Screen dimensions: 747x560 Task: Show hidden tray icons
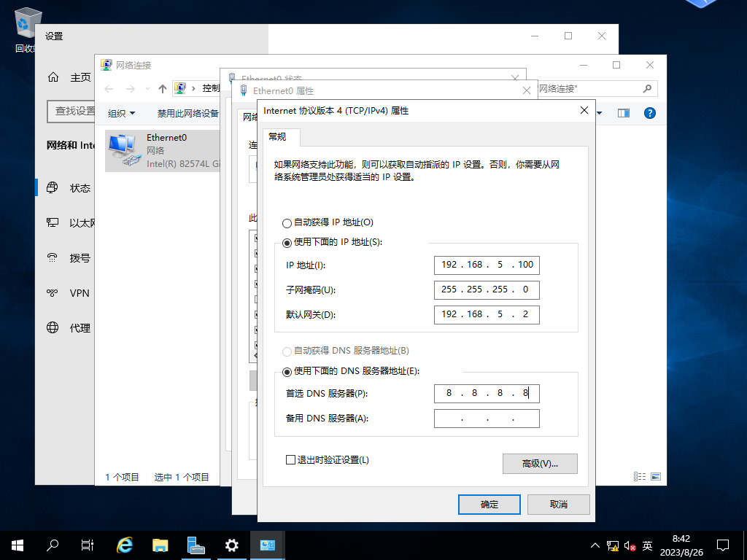point(595,545)
